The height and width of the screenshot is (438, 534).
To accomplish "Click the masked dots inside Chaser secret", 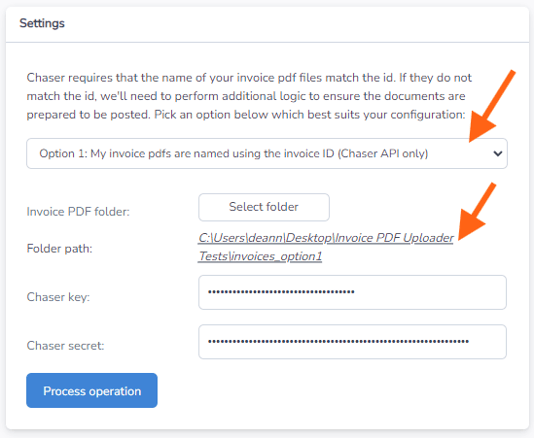I will click(x=339, y=341).
